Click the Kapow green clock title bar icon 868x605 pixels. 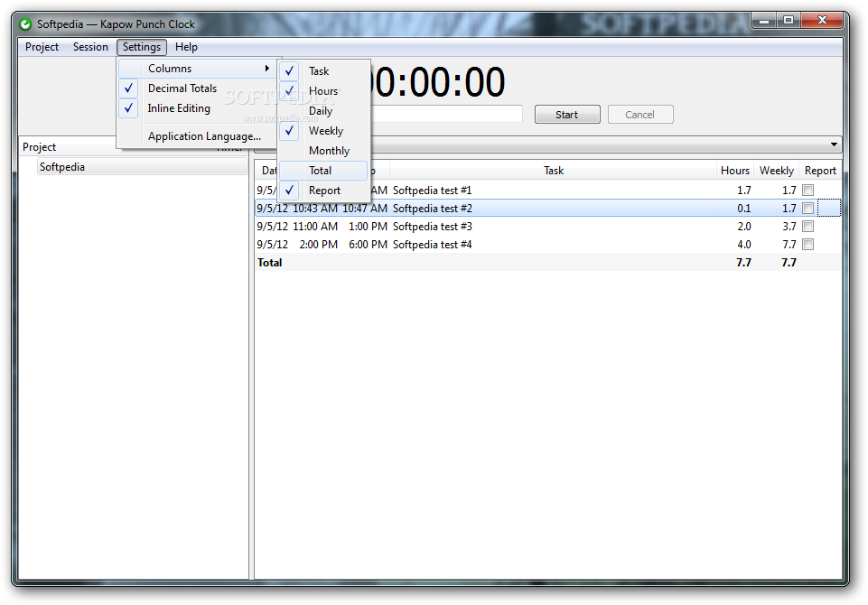coord(25,24)
